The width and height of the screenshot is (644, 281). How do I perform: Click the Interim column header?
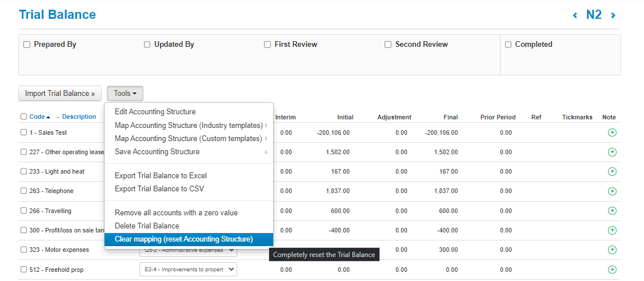(286, 117)
